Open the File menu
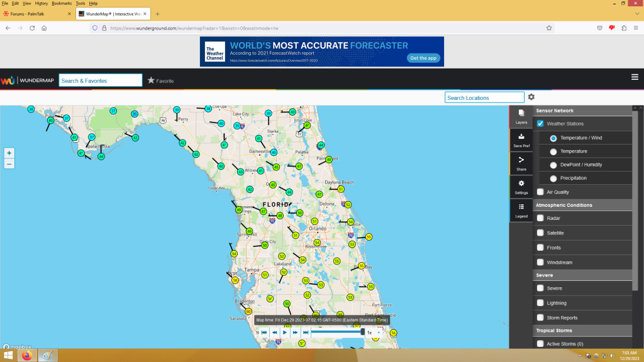 (x=5, y=3)
